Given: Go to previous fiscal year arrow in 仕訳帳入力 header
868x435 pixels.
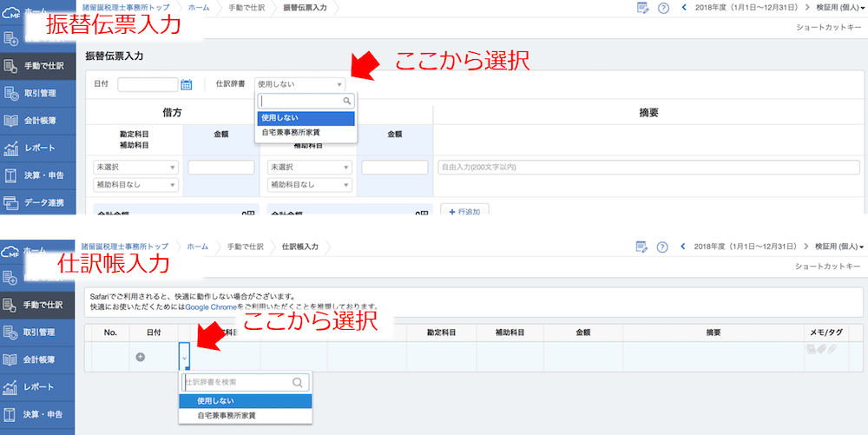Looking at the screenshot, I should click(x=684, y=247).
